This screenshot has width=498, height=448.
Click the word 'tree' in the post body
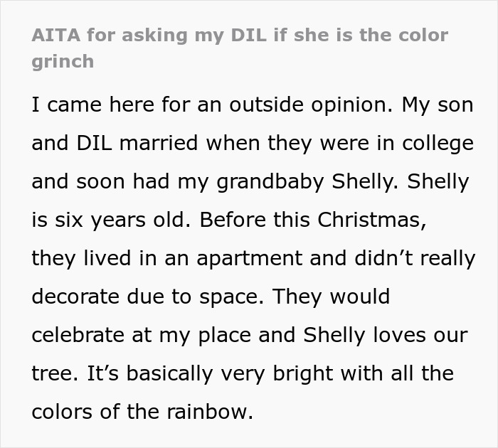click(x=53, y=373)
